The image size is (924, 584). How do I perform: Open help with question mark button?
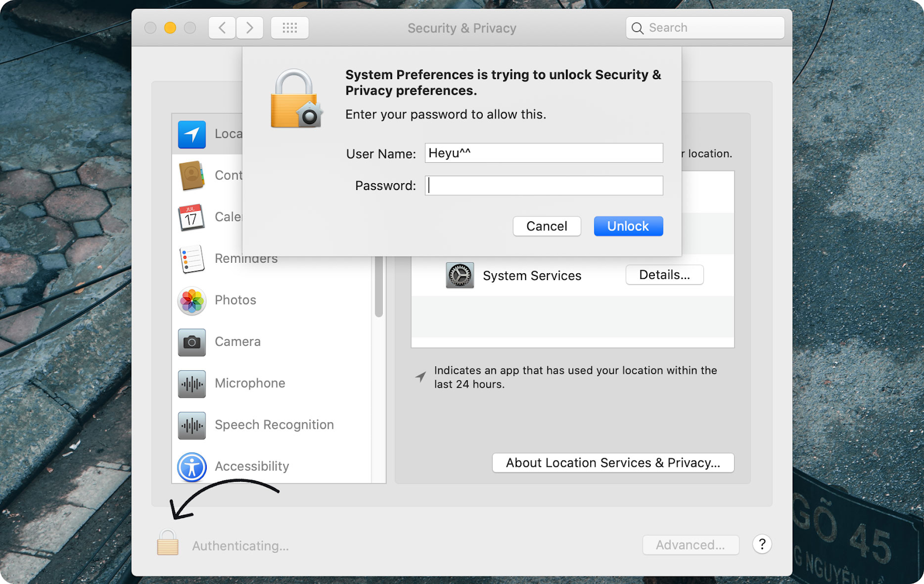762,544
